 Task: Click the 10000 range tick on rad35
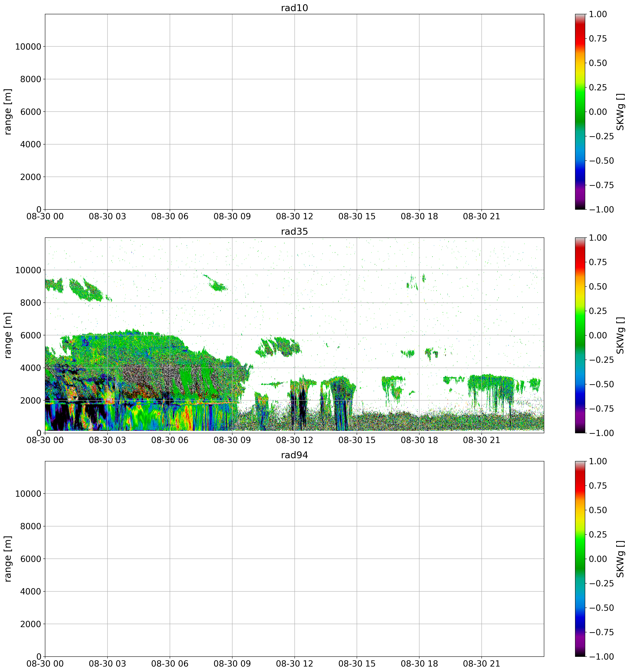click(x=28, y=270)
